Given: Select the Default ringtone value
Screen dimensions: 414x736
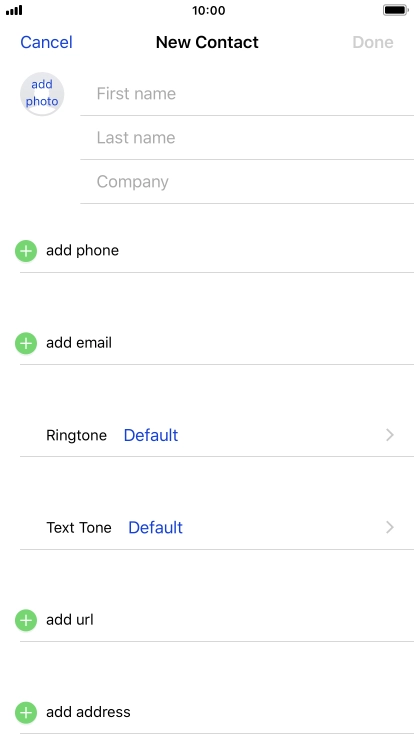Looking at the screenshot, I should (151, 435).
